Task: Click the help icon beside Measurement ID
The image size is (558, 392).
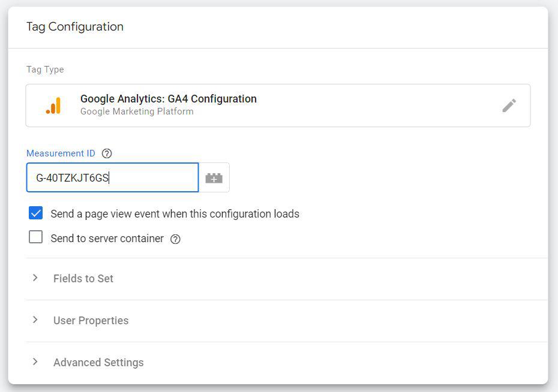Action: click(107, 153)
